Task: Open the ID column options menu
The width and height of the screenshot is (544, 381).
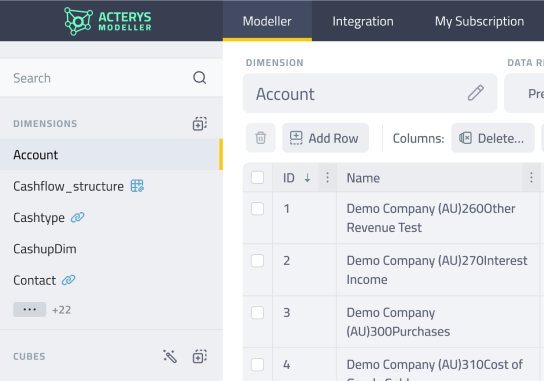Action: (x=327, y=178)
